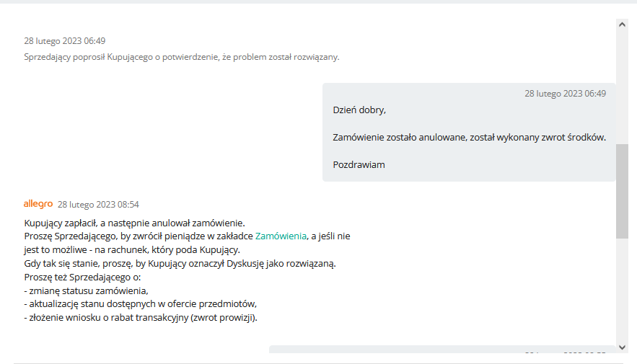Image resolution: width=637 pixels, height=364 pixels.
Task: Click the allegro logo beside the message
Action: (x=38, y=204)
